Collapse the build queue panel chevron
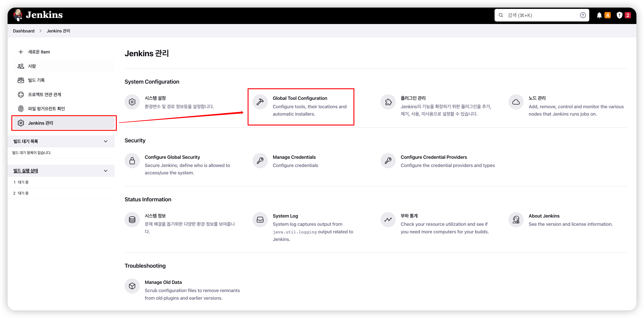644x318 pixels. point(105,141)
